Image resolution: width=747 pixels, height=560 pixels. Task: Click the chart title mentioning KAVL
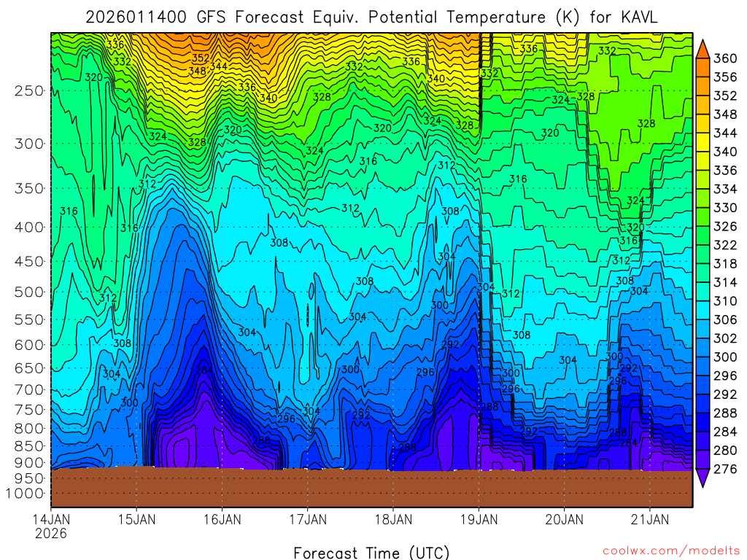(x=371, y=17)
